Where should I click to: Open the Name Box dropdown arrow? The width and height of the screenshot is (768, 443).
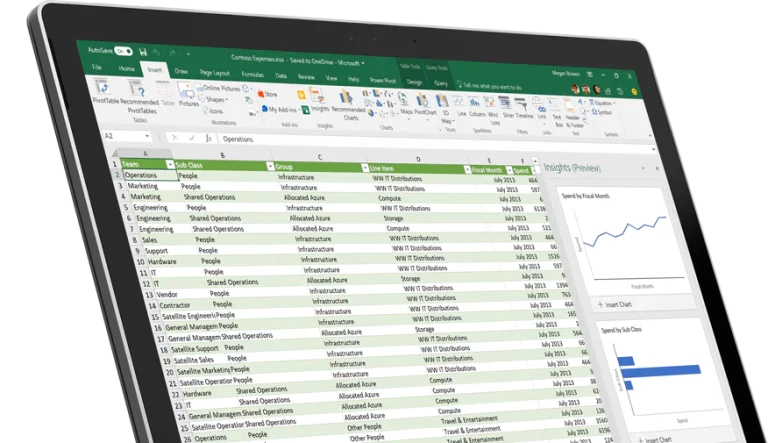[x=146, y=136]
